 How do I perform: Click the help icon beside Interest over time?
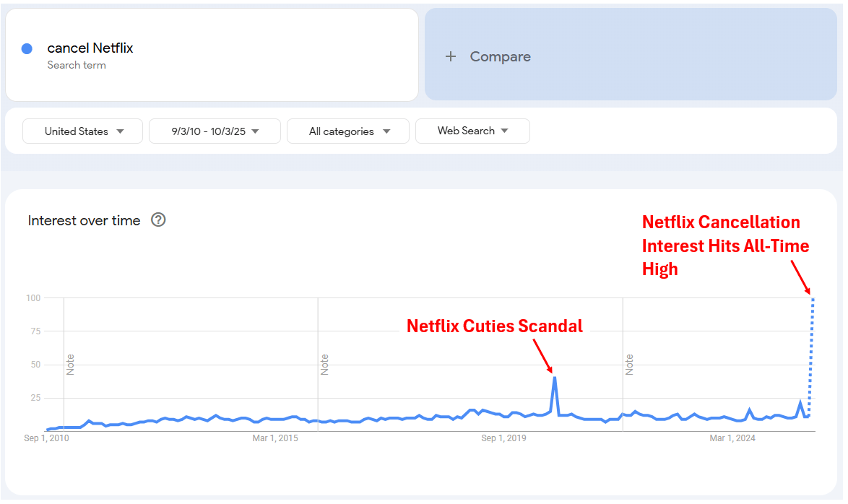(158, 220)
